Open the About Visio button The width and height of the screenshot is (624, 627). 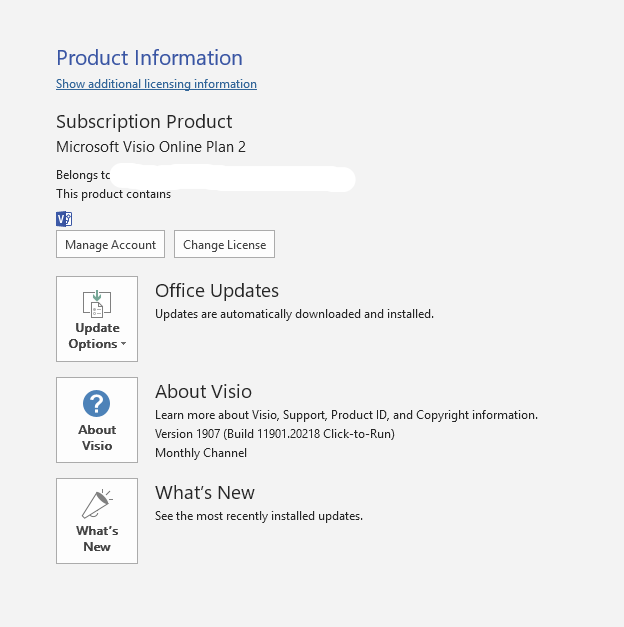pos(97,420)
